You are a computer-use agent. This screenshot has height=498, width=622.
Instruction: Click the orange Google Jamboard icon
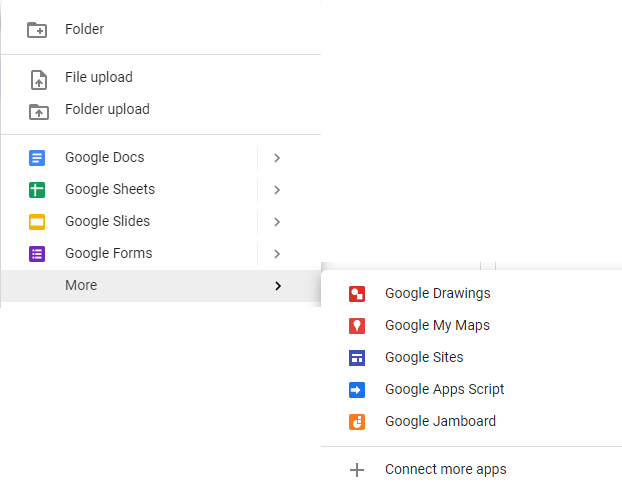click(x=357, y=422)
